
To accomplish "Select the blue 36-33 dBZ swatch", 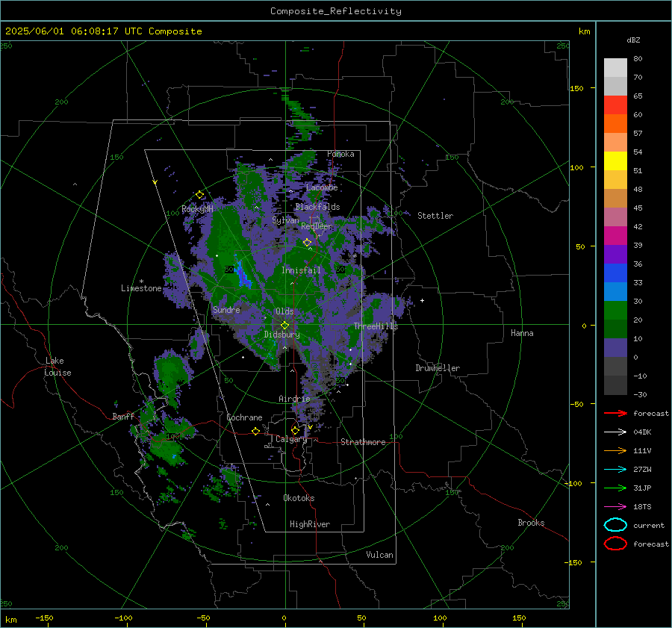I will [615, 273].
